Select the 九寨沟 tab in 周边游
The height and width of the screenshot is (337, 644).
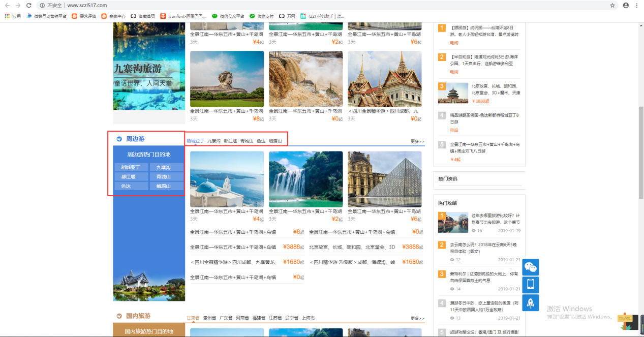(213, 141)
